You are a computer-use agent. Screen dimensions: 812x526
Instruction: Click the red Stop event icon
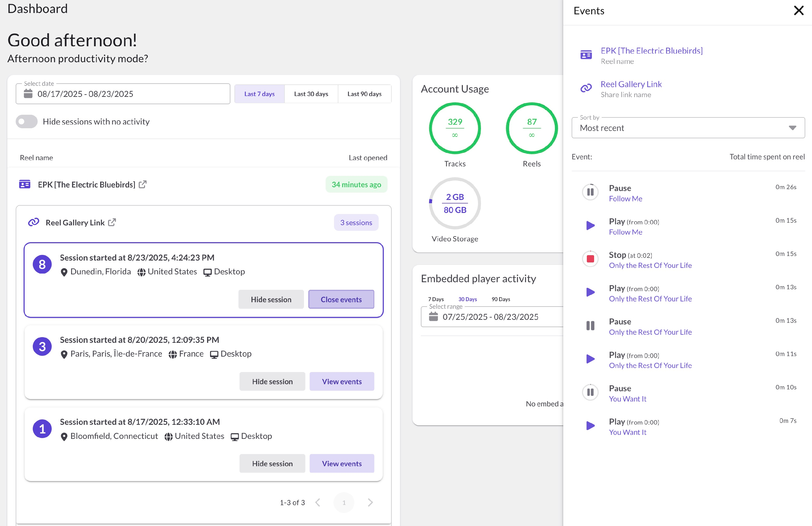click(x=590, y=259)
